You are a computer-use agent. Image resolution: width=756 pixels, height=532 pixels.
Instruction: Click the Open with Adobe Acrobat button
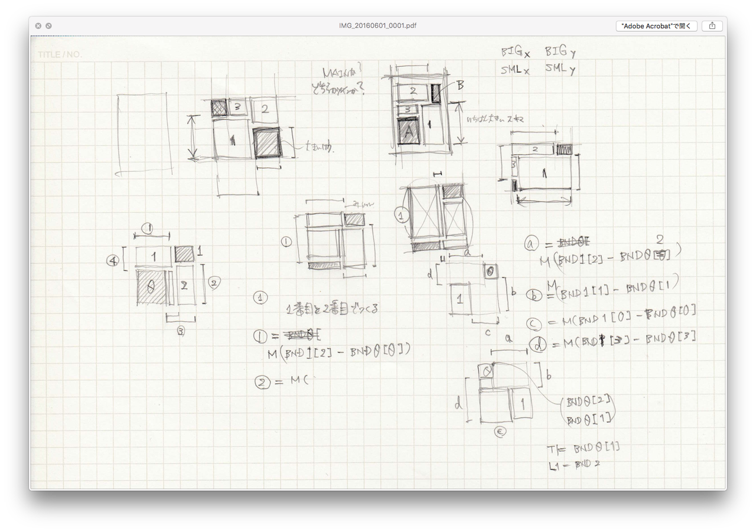pyautogui.click(x=656, y=26)
